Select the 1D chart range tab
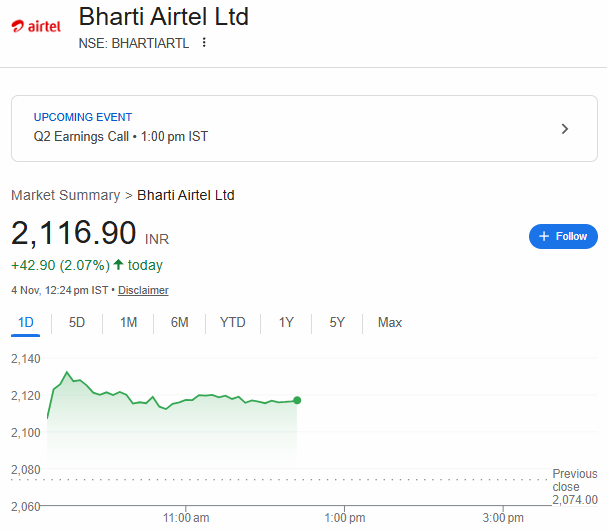The width and height of the screenshot is (607, 531). (x=26, y=322)
